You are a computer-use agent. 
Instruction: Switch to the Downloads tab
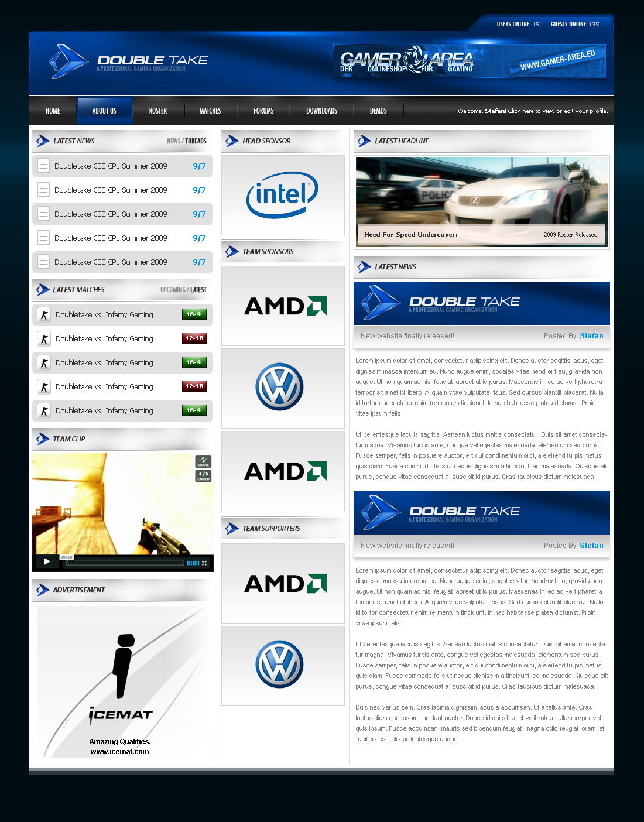(321, 110)
